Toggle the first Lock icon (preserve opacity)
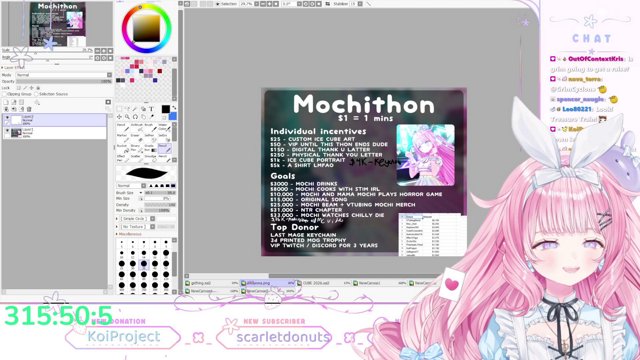The width and height of the screenshot is (640, 360). pyautogui.click(x=18, y=88)
